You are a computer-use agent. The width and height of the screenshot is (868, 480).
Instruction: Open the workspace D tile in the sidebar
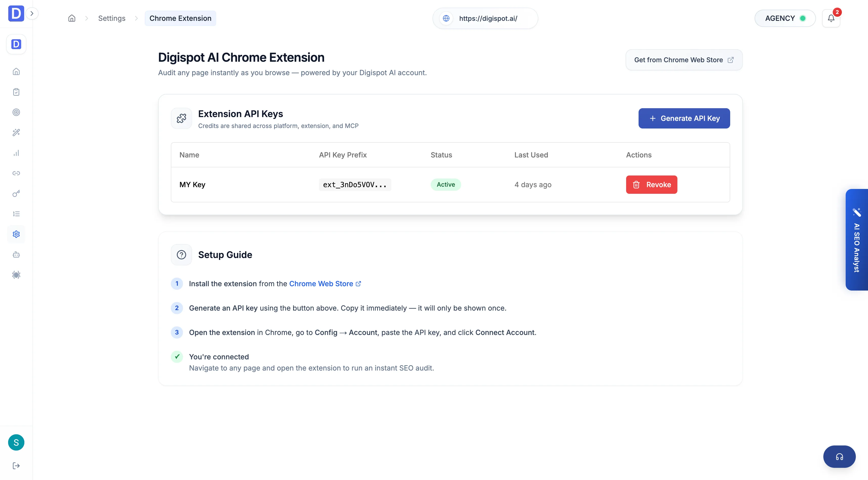click(16, 44)
